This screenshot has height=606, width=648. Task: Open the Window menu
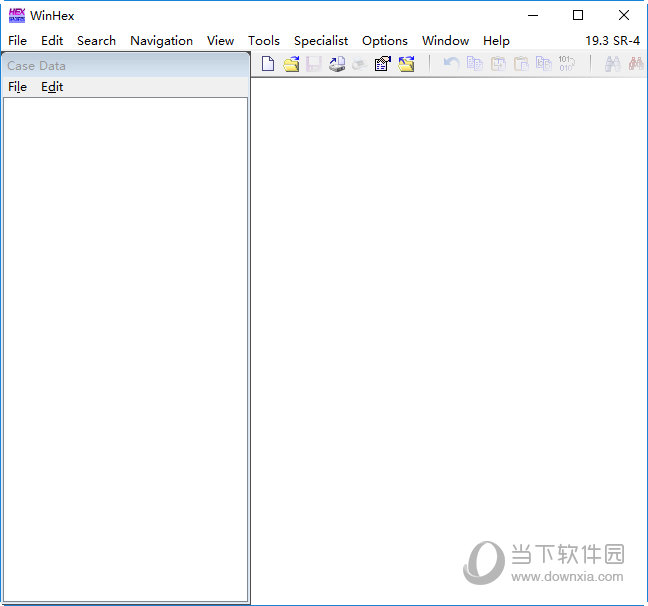point(446,41)
